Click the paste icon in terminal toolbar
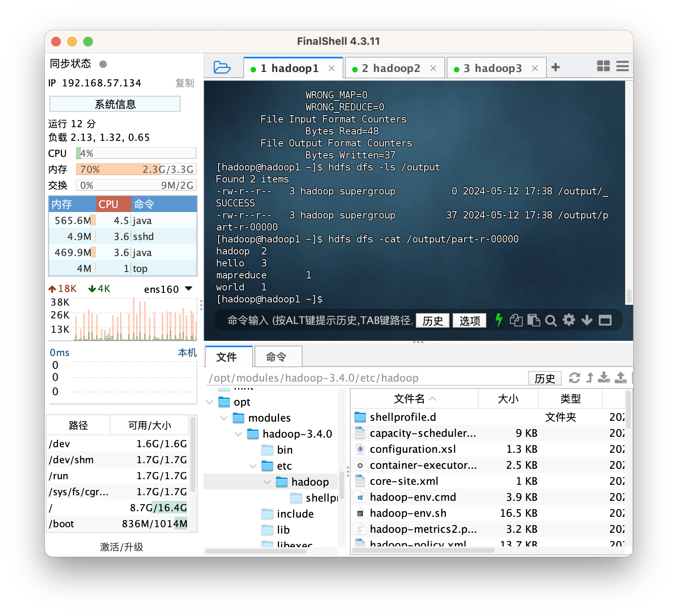Viewport: 678px width, 616px height. (534, 320)
